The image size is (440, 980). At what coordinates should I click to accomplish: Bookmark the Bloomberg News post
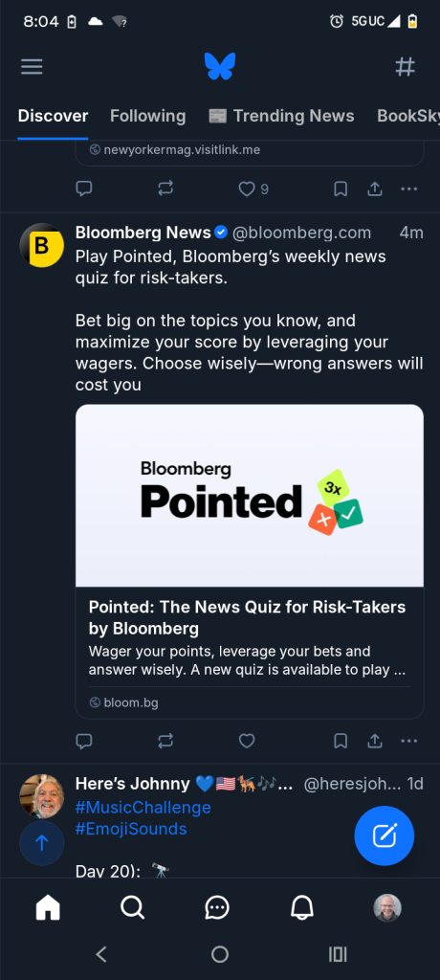340,741
